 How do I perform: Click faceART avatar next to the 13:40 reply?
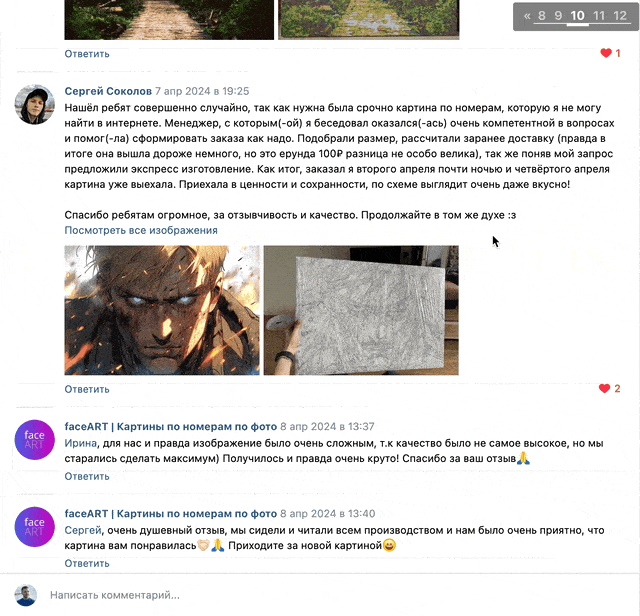click(35, 527)
